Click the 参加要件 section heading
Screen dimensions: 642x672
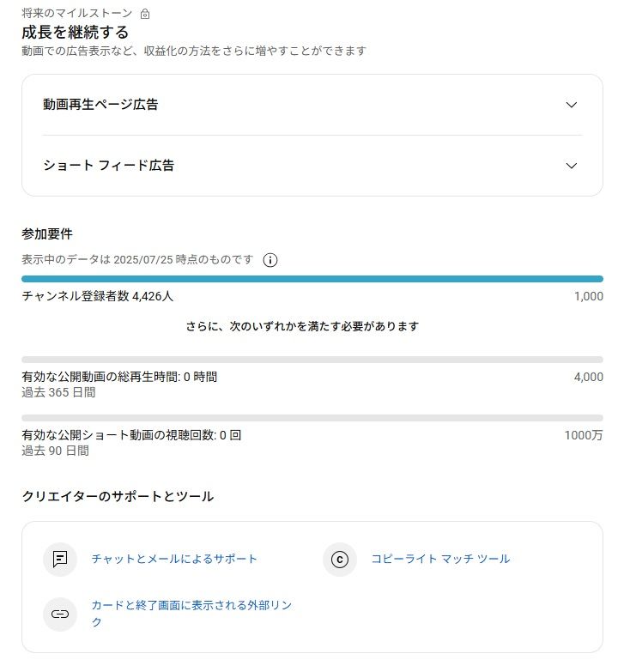tap(46, 233)
